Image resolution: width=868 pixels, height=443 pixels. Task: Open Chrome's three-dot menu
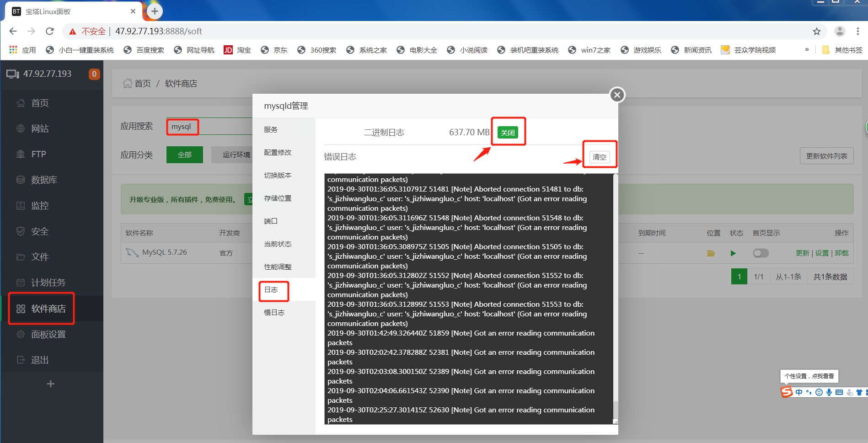pyautogui.click(x=857, y=32)
